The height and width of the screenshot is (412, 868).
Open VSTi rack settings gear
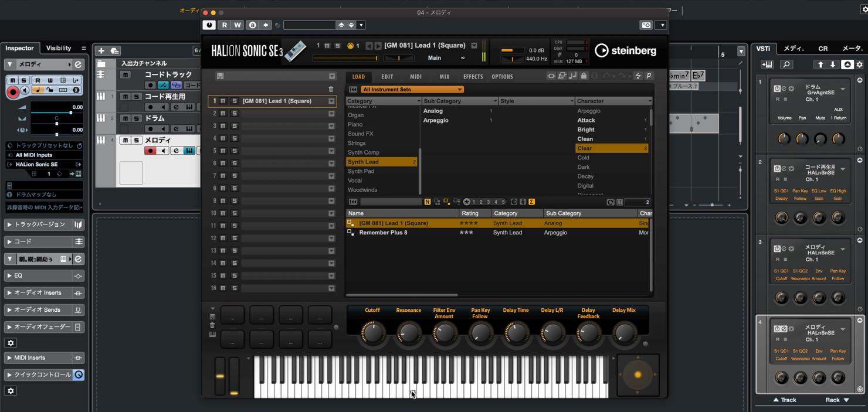pos(859,64)
